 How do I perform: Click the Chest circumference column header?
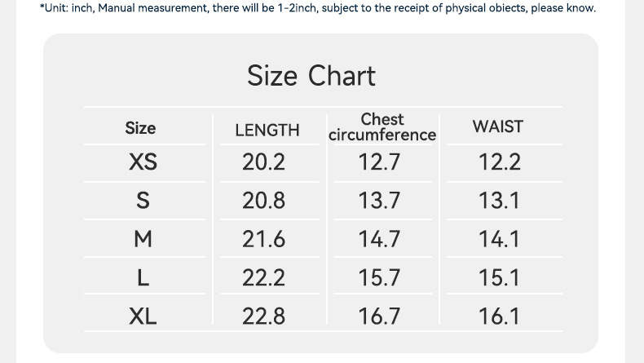(x=382, y=127)
